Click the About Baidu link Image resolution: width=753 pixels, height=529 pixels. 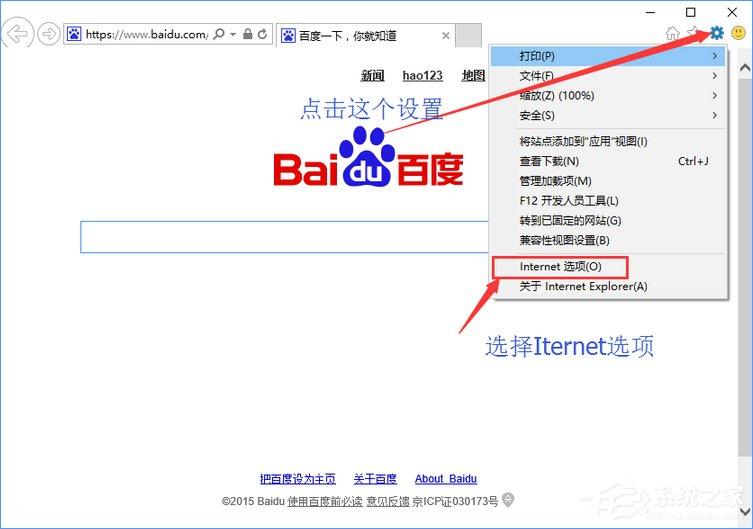click(x=446, y=479)
